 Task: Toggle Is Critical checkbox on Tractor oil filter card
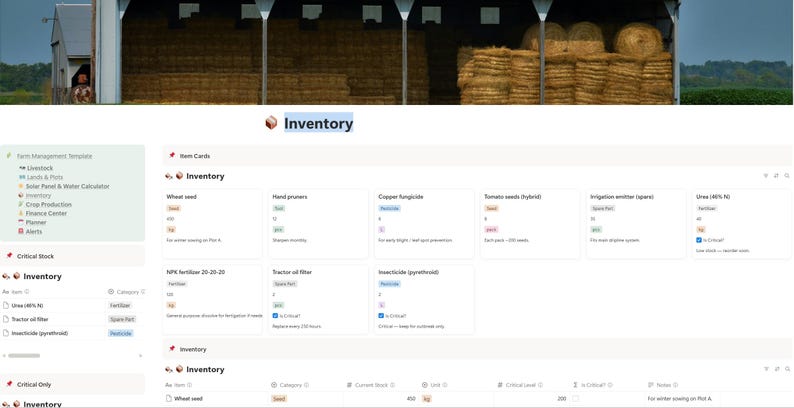pyautogui.click(x=275, y=316)
